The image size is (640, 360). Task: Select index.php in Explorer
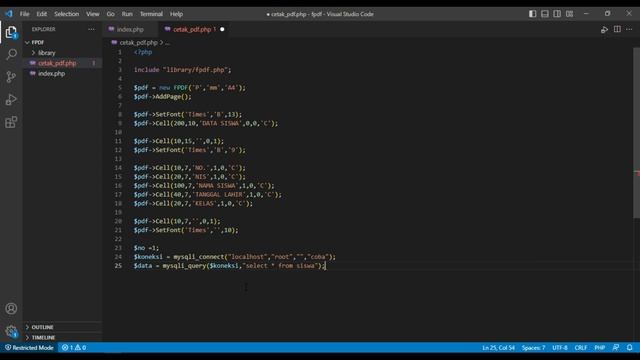(x=51, y=73)
